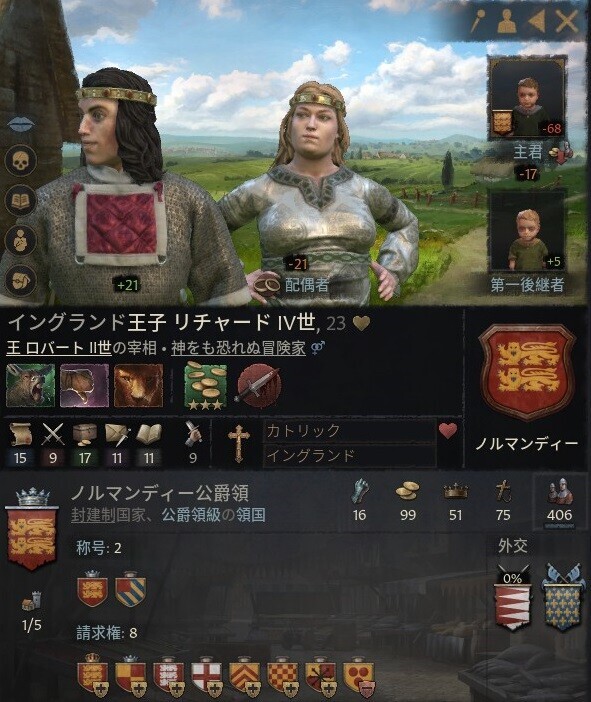This screenshot has height=702, width=591.
Task: Select the bloody dagger trait icon
Action: pyautogui.click(x=259, y=385)
